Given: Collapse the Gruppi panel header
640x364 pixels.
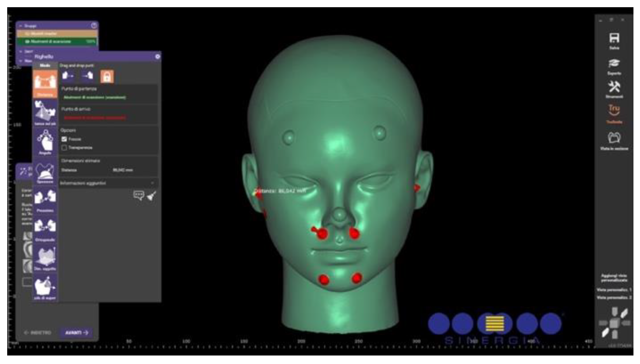Looking at the screenshot, I should [21, 26].
